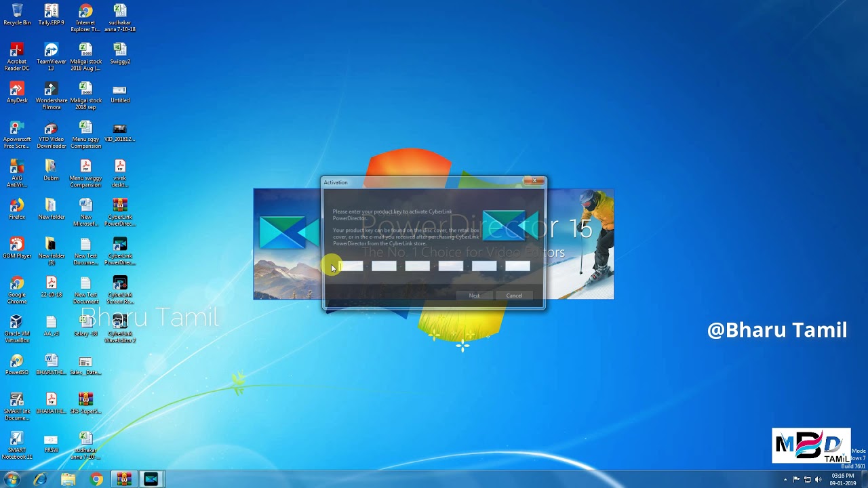Show hidden system tray icons

point(785,480)
